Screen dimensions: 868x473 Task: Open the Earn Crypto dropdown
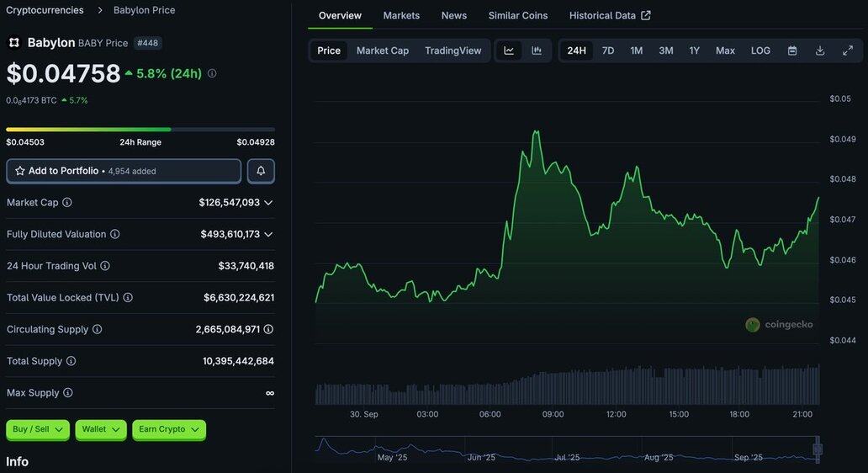click(168, 429)
